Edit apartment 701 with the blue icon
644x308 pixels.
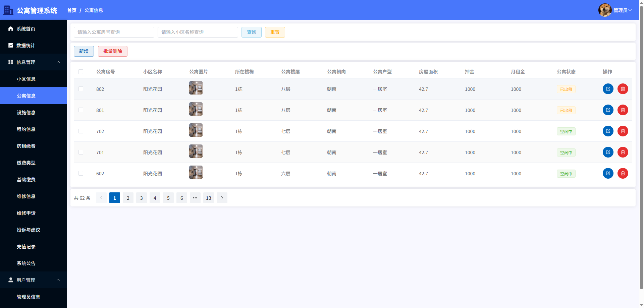click(x=608, y=152)
